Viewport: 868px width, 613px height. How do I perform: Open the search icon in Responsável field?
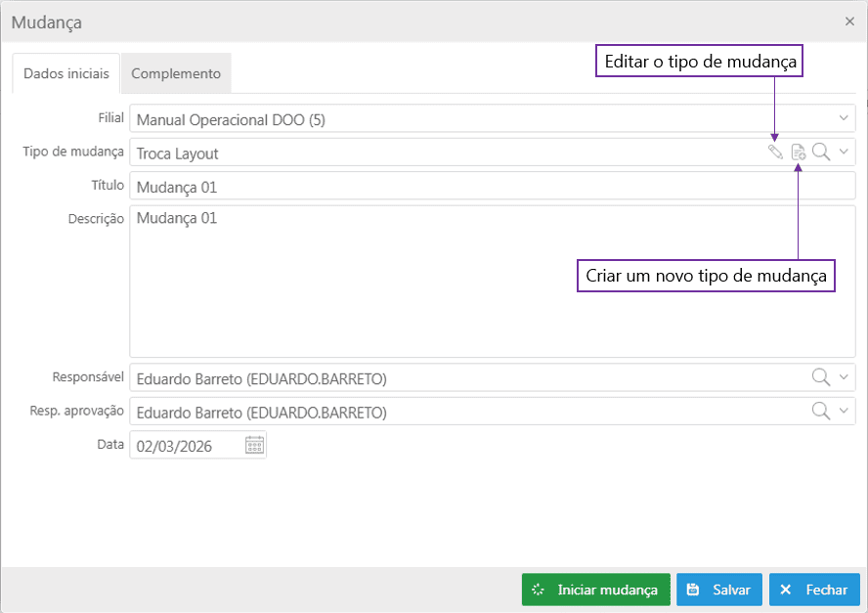click(x=821, y=377)
